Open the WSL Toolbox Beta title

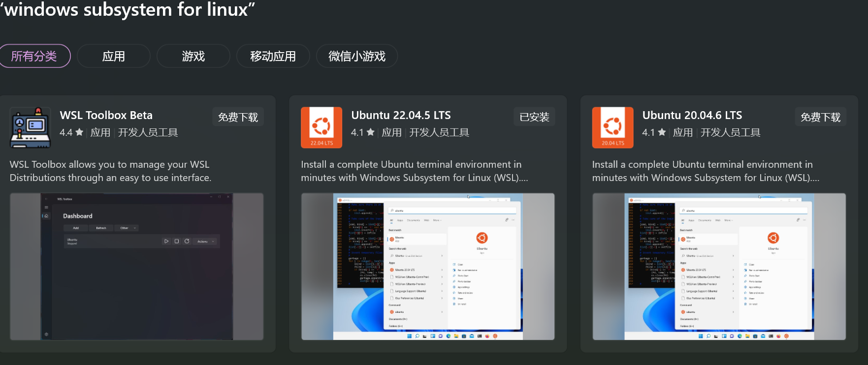(x=106, y=115)
